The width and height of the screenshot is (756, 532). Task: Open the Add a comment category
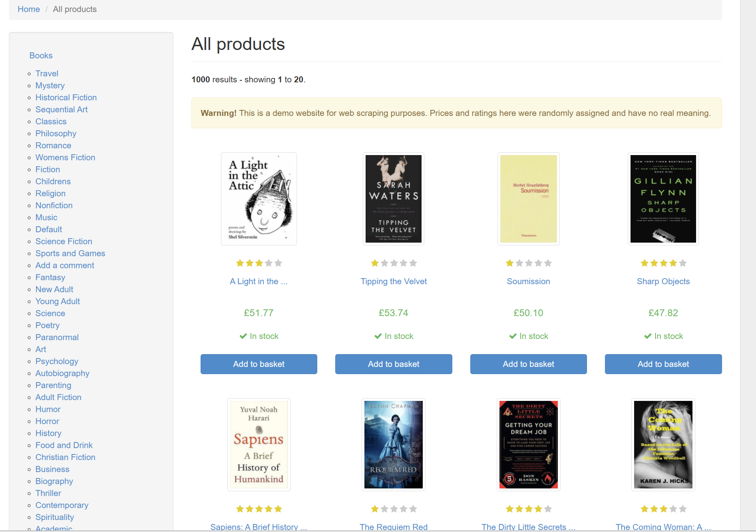coord(65,265)
